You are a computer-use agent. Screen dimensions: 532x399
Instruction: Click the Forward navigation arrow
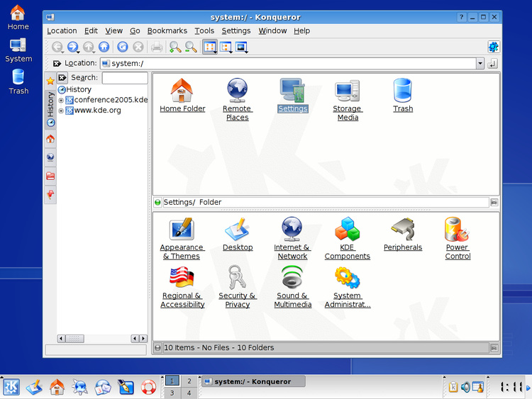tap(73, 47)
